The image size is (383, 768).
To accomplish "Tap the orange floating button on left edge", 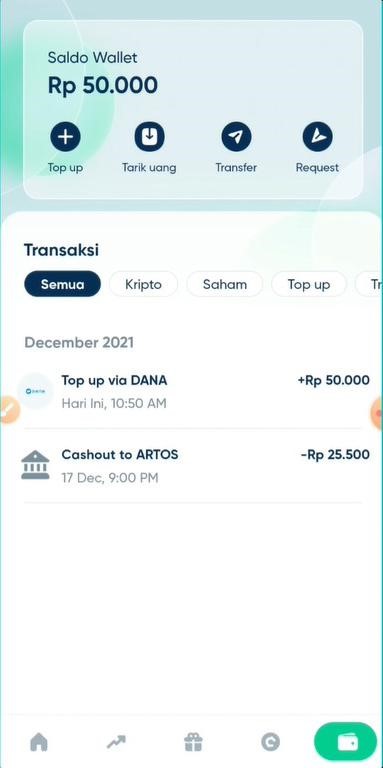I will 8,411.
